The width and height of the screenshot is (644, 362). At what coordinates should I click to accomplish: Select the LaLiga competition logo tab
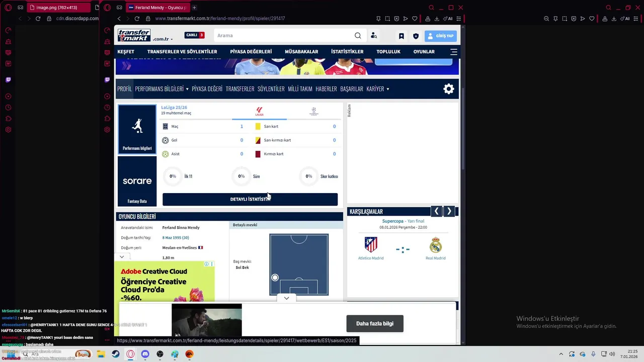[x=259, y=111]
